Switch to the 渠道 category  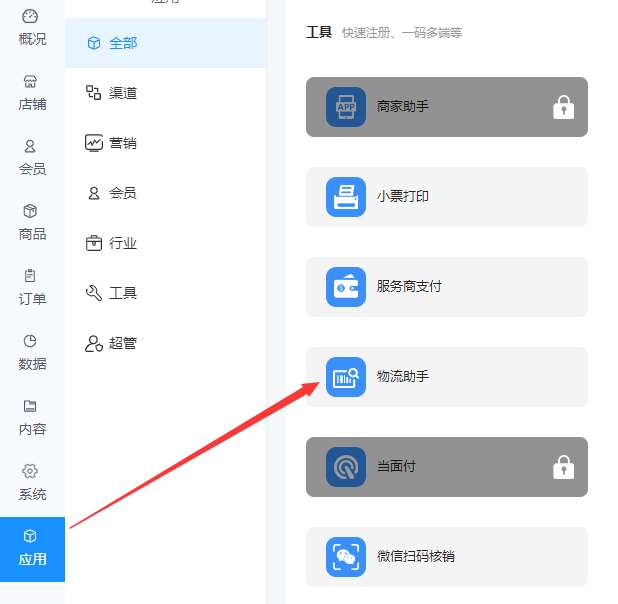tap(166, 93)
